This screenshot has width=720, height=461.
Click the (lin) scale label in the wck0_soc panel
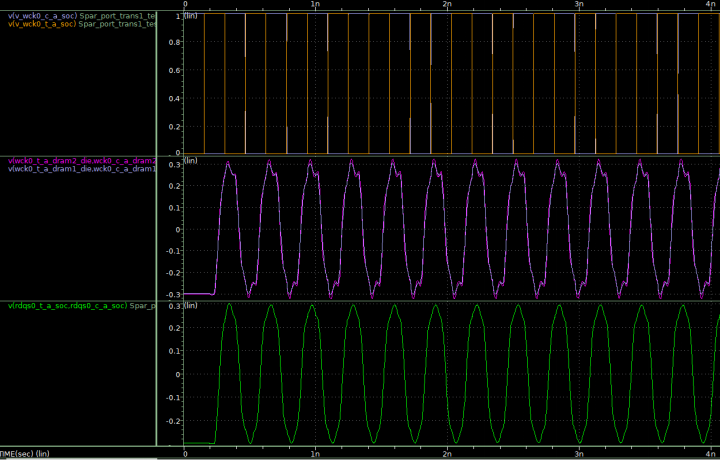point(191,16)
